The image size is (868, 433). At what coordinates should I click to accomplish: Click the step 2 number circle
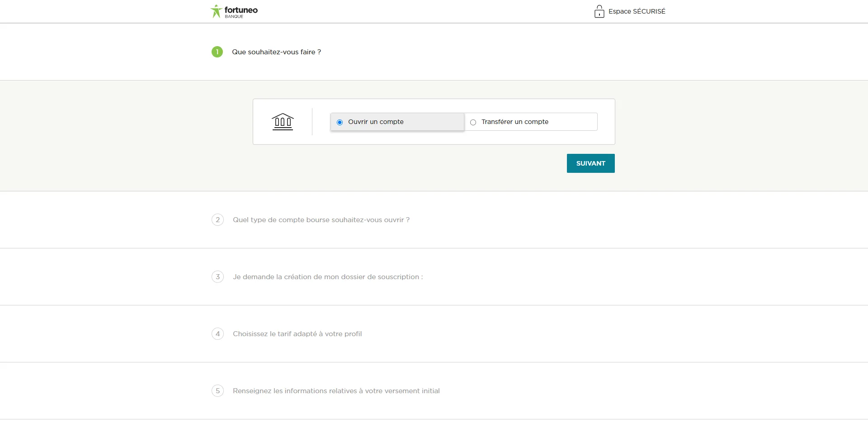[x=217, y=220]
